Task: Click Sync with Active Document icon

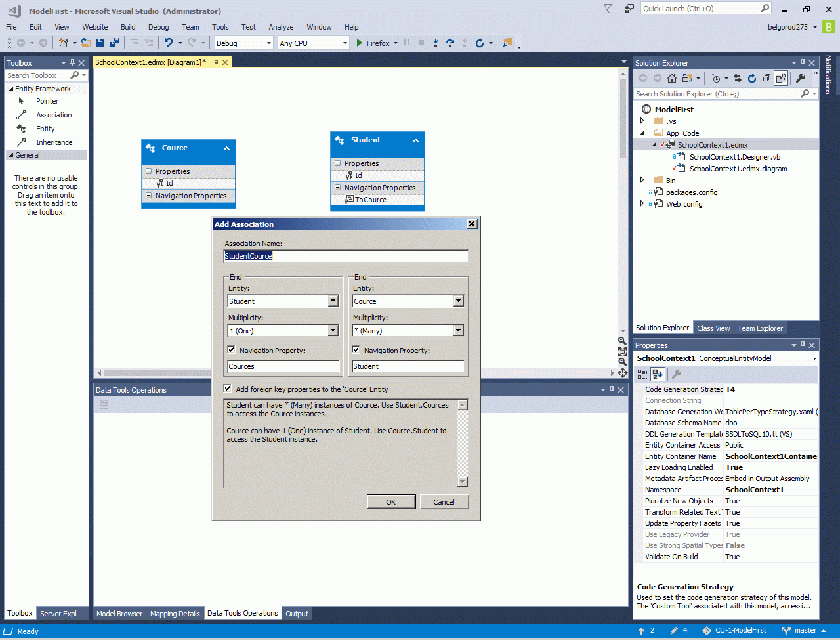Action: click(x=738, y=78)
